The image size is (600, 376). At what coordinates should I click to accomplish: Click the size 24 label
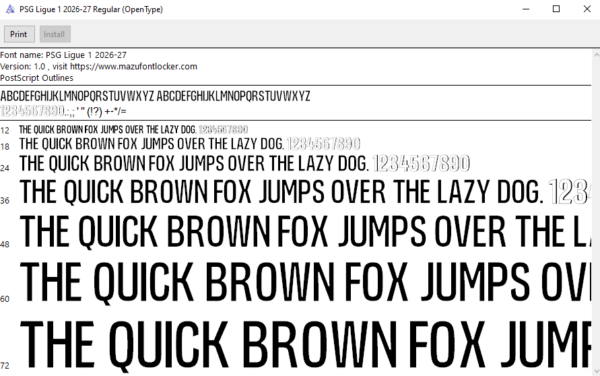pos(5,168)
